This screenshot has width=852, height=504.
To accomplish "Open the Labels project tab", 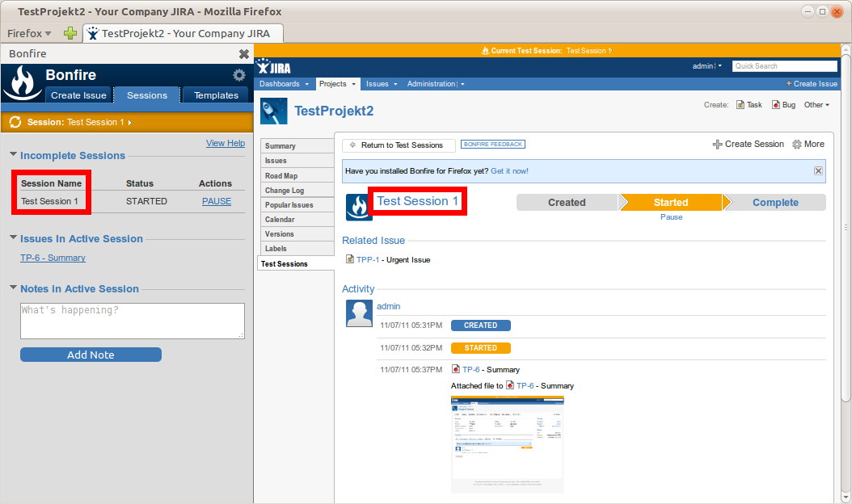I will coord(297,249).
